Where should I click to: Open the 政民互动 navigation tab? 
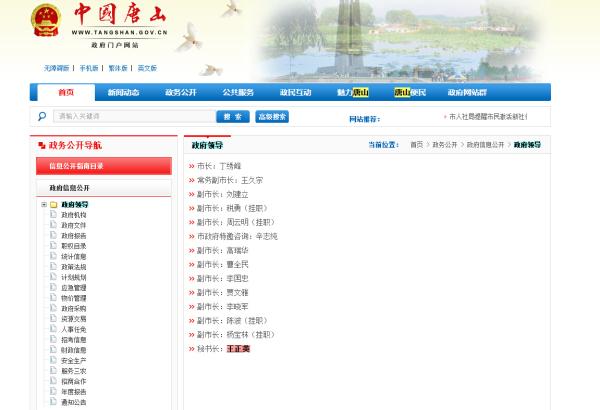(x=295, y=92)
